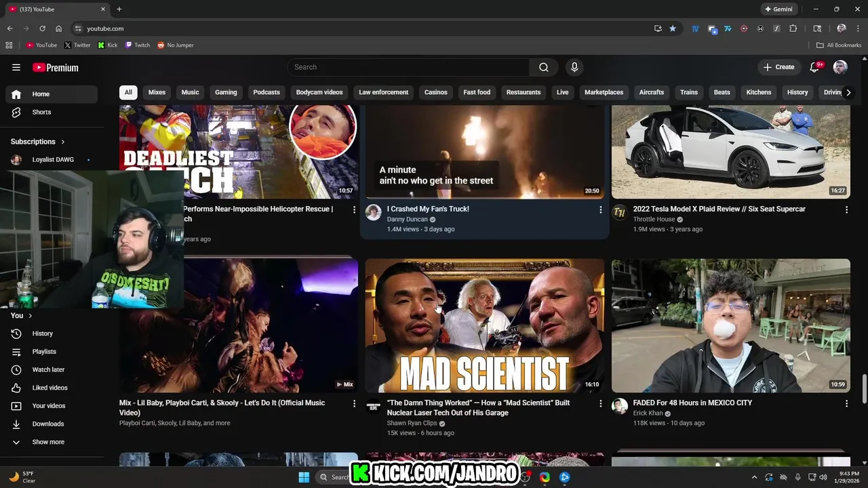Click the search magnifier button
Image resolution: width=868 pixels, height=488 pixels.
click(x=544, y=67)
